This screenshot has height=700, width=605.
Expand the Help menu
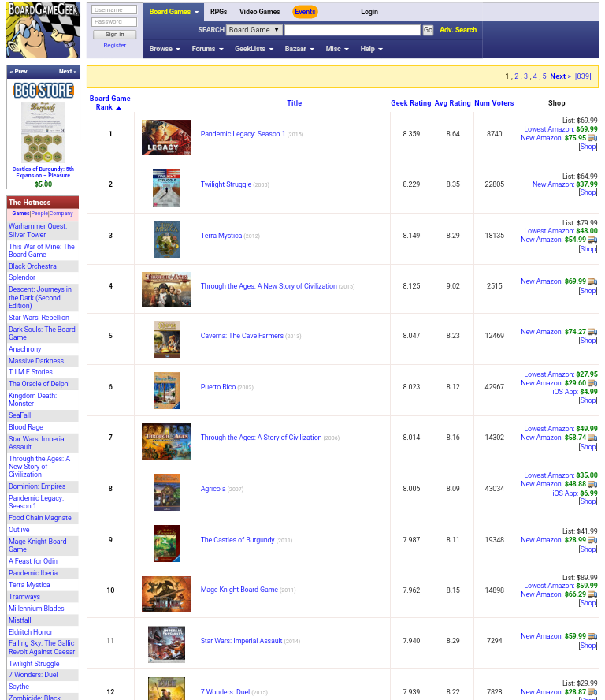click(x=371, y=49)
